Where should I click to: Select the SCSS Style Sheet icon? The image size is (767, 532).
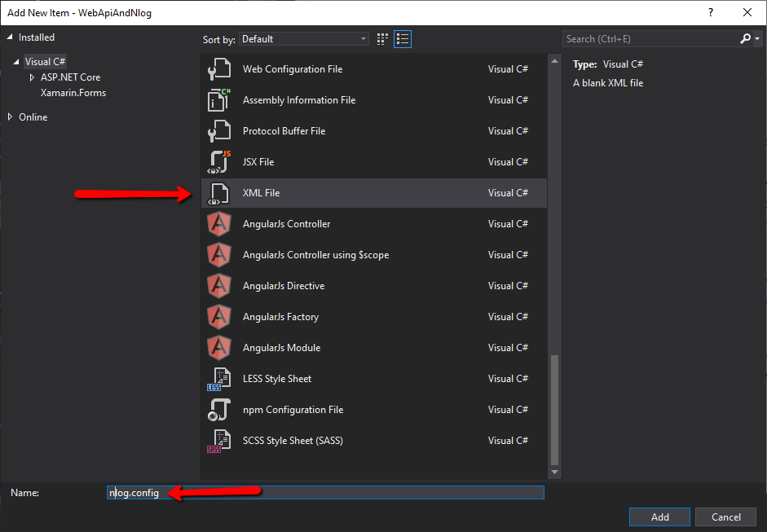218,441
